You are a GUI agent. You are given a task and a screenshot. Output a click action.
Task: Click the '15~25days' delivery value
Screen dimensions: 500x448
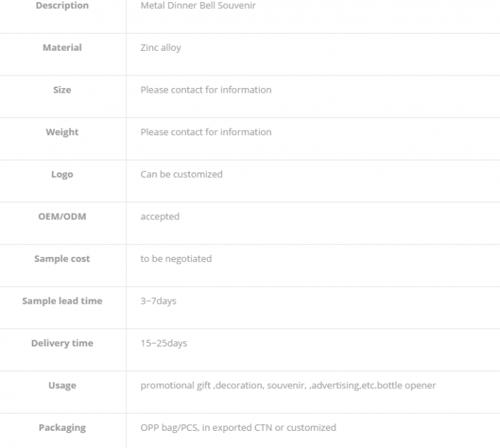(x=163, y=343)
